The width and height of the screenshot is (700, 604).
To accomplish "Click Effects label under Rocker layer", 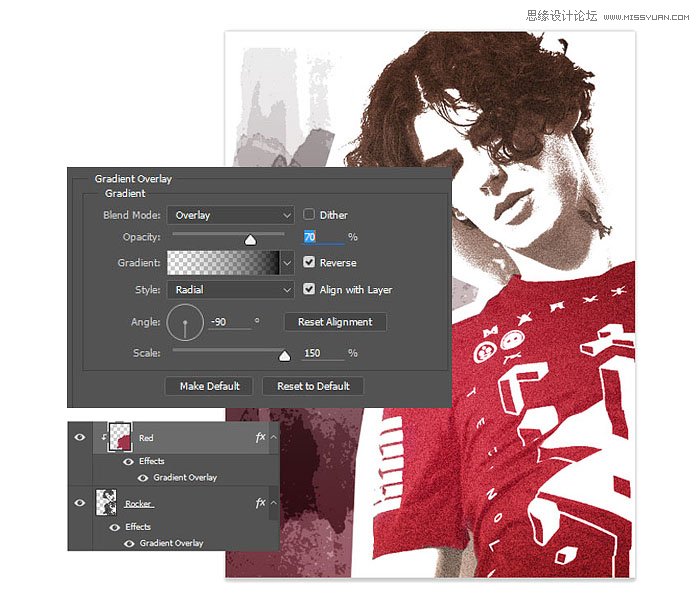I will 138,527.
